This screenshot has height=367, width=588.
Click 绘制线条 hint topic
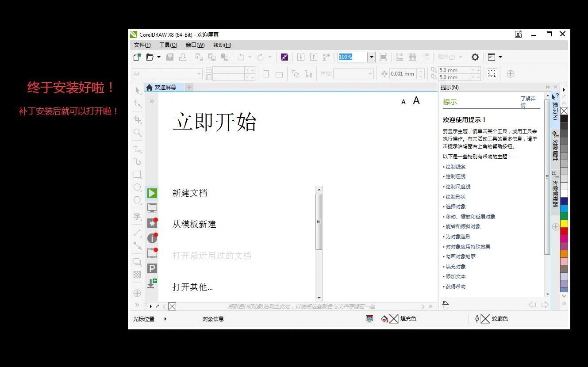point(455,167)
